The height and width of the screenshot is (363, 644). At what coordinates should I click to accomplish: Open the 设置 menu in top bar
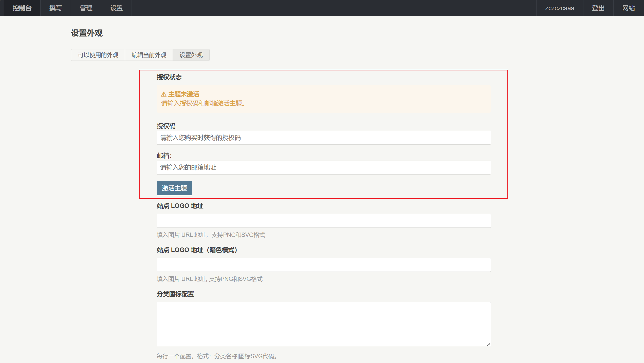pyautogui.click(x=116, y=8)
